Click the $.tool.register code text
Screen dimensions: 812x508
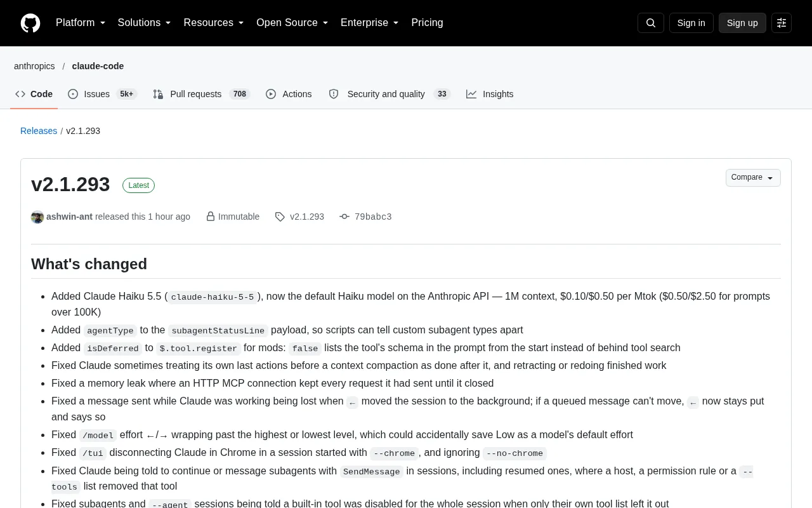199,348
